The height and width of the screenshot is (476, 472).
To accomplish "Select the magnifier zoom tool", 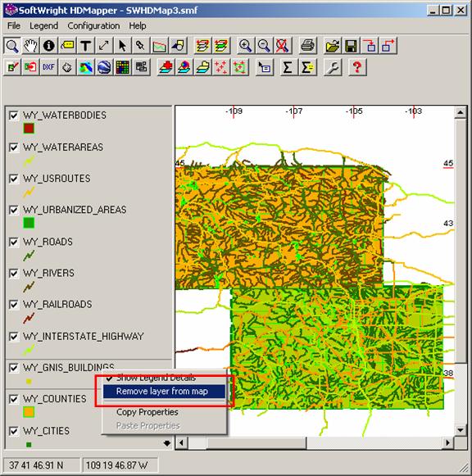I will pyautogui.click(x=12, y=46).
